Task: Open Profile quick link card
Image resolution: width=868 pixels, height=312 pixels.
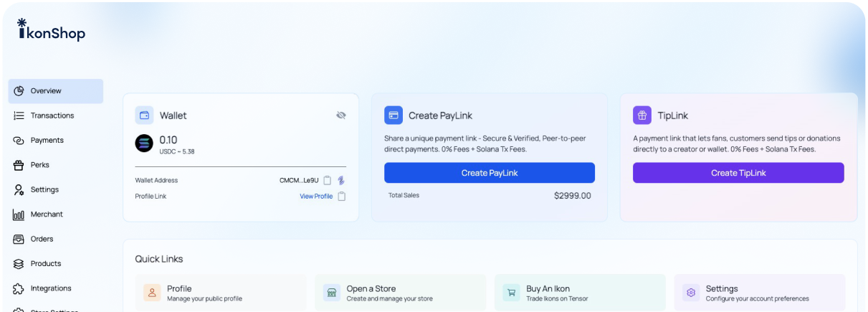Action: [221, 293]
